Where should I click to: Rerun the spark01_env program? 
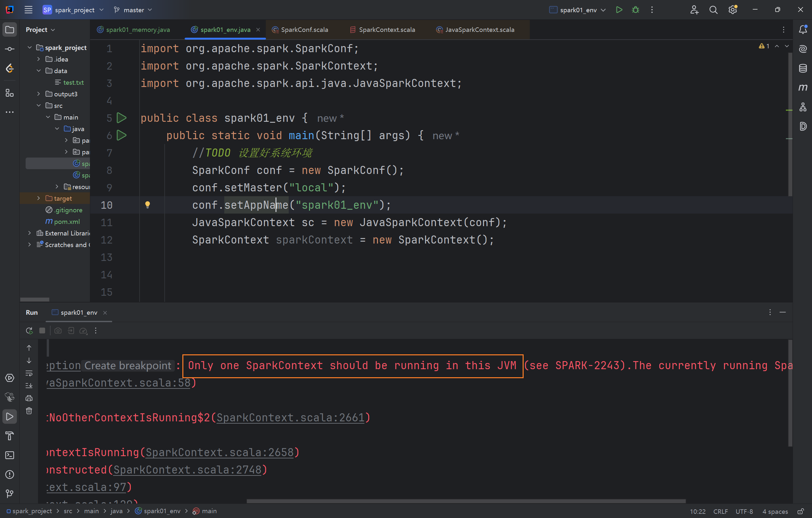click(29, 331)
